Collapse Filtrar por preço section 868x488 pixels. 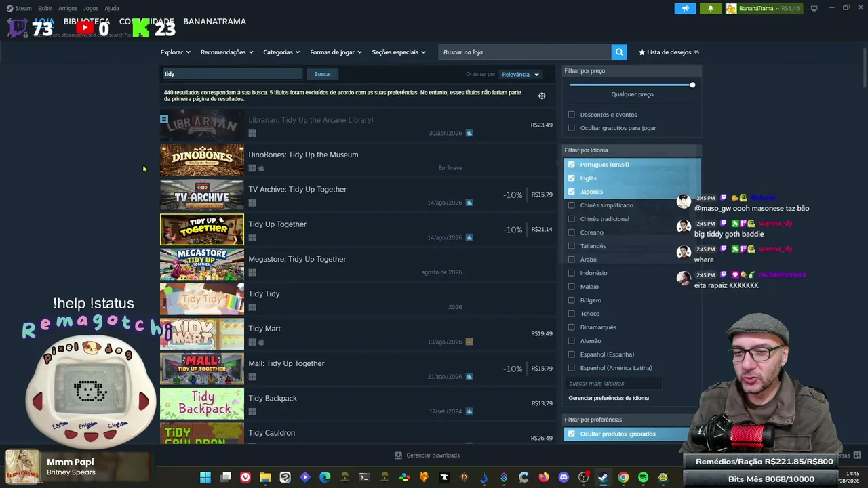click(x=632, y=70)
